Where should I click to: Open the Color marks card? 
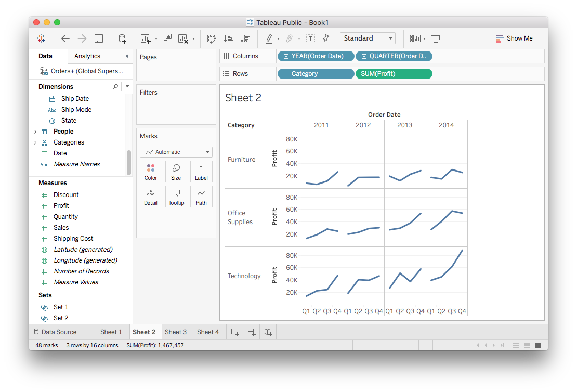coord(151,171)
